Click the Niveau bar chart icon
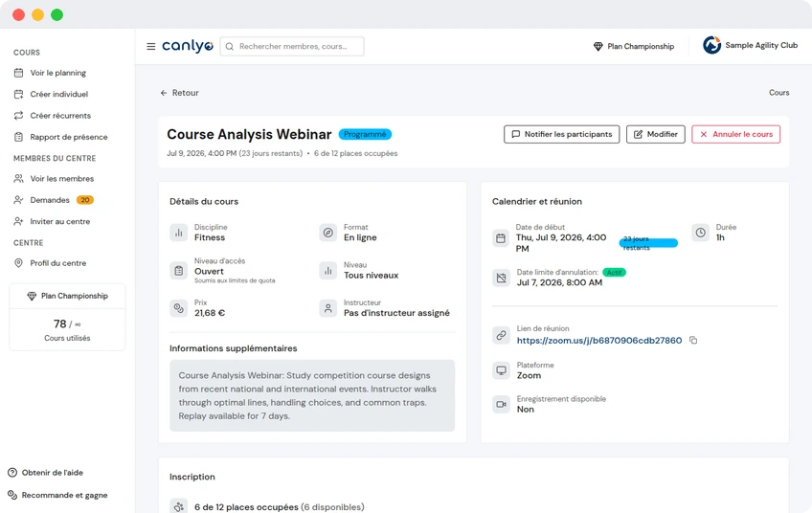 (327, 270)
